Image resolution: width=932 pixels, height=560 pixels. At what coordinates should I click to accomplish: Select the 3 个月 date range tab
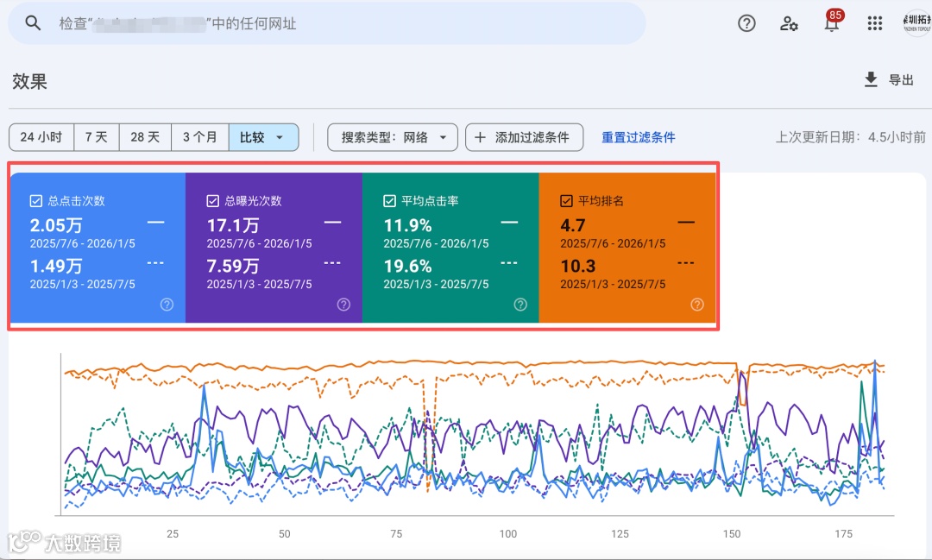tap(199, 137)
